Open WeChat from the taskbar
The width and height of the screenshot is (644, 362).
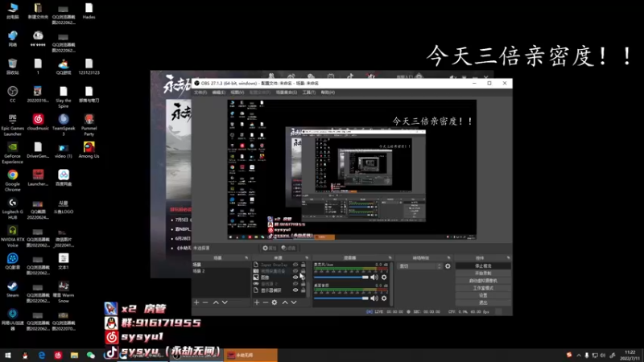(91, 356)
